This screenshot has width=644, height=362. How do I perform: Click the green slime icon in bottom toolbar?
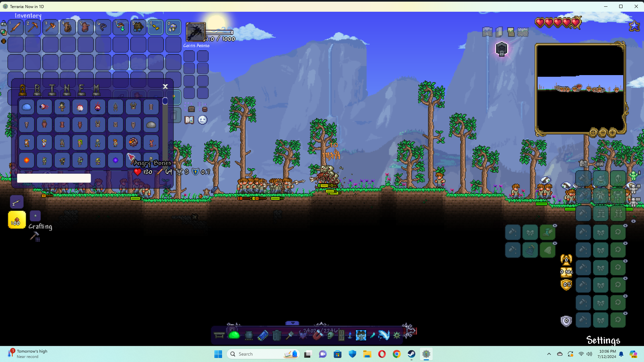coord(234,335)
